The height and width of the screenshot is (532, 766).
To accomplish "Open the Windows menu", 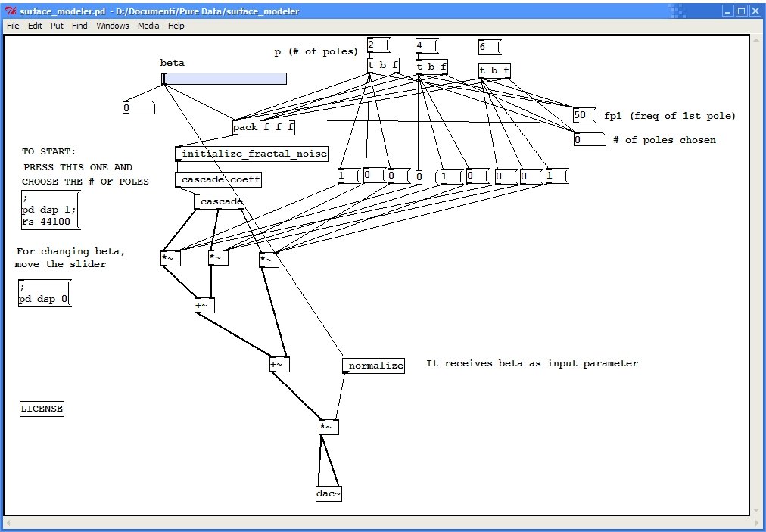I will (x=112, y=26).
